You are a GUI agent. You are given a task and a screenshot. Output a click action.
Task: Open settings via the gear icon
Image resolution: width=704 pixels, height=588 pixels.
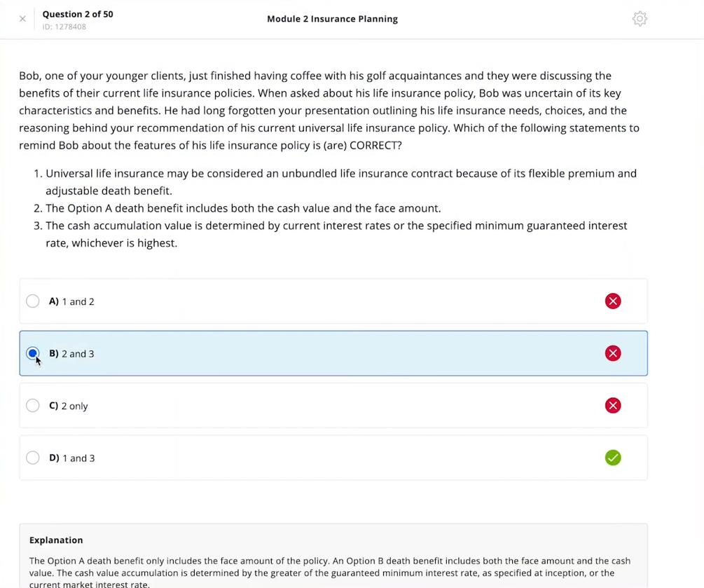point(639,19)
